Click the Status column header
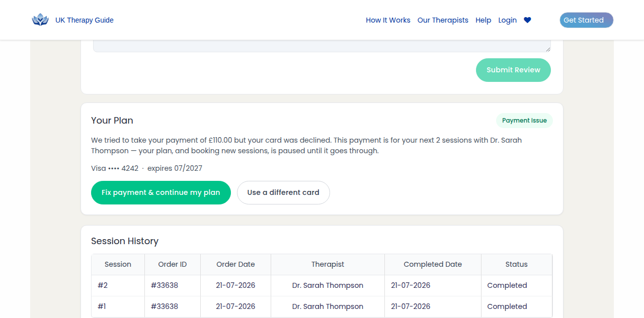Viewport: 644px width, 318px height. click(x=517, y=264)
